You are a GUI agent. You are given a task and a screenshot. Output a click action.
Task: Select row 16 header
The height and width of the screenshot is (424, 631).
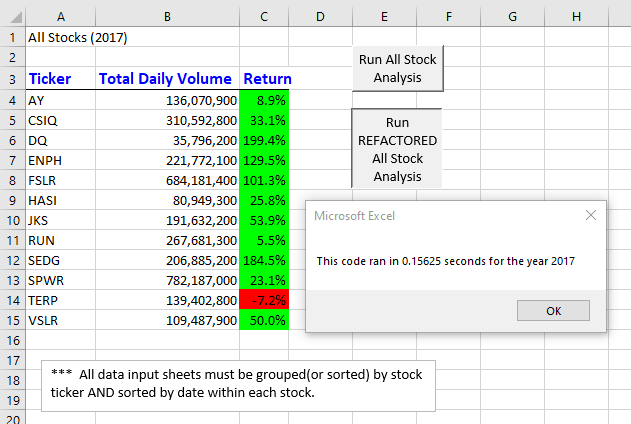pyautogui.click(x=12, y=341)
